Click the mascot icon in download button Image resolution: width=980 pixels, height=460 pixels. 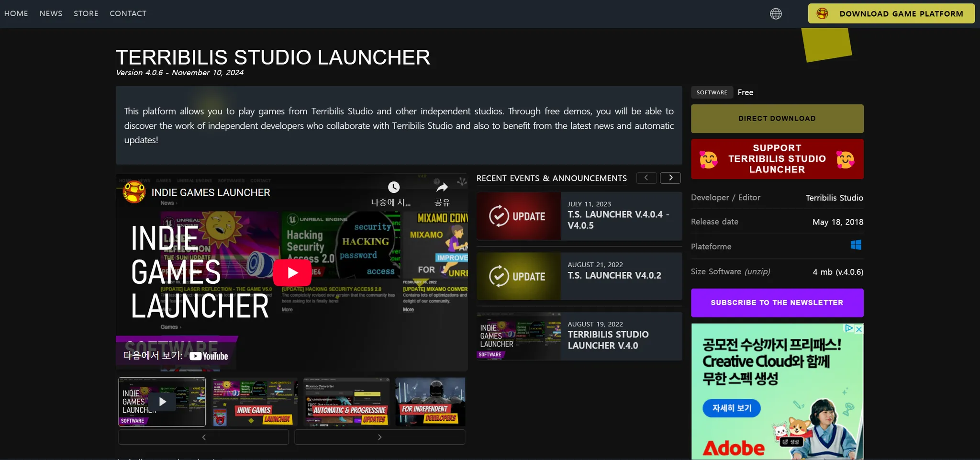[x=822, y=13]
